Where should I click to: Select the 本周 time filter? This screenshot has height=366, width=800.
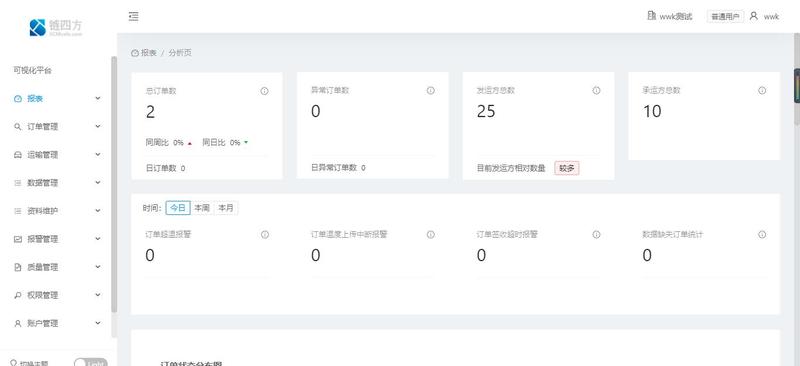202,208
